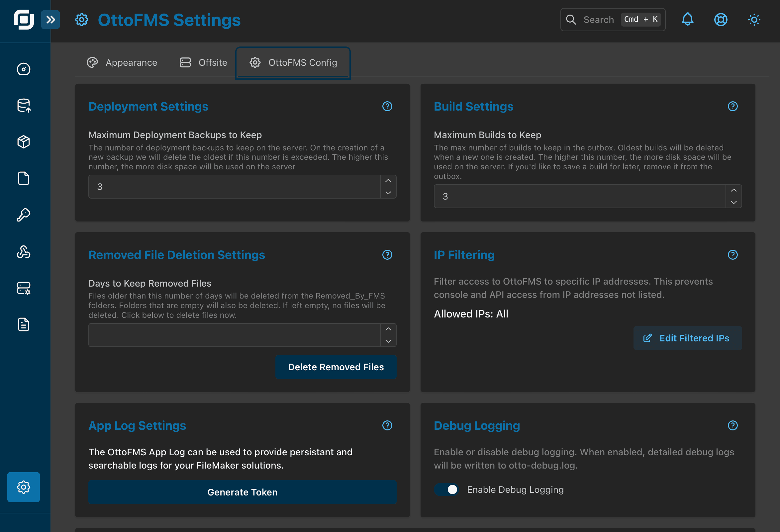Viewport: 780px width, 532px height.
Task: Increase Days to Keep Removed Files stepper
Action: tap(388, 329)
